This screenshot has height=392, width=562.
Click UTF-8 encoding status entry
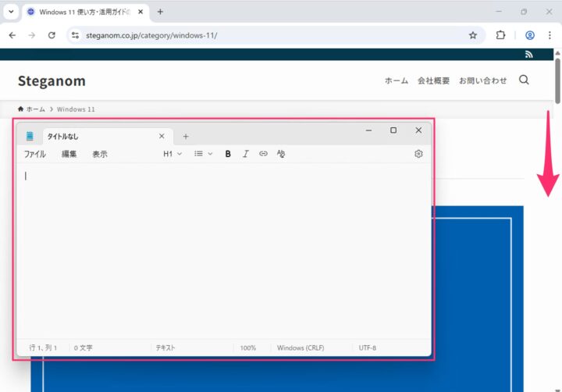click(x=368, y=347)
